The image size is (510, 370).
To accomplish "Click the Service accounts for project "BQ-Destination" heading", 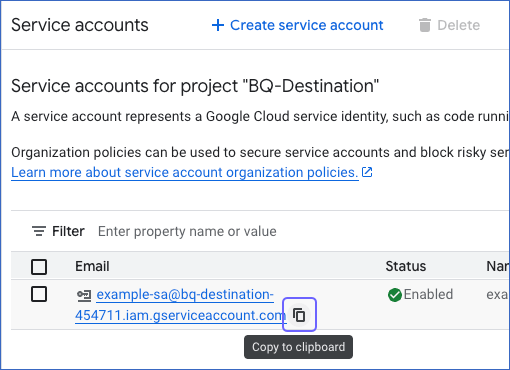I will pyautogui.click(x=195, y=86).
